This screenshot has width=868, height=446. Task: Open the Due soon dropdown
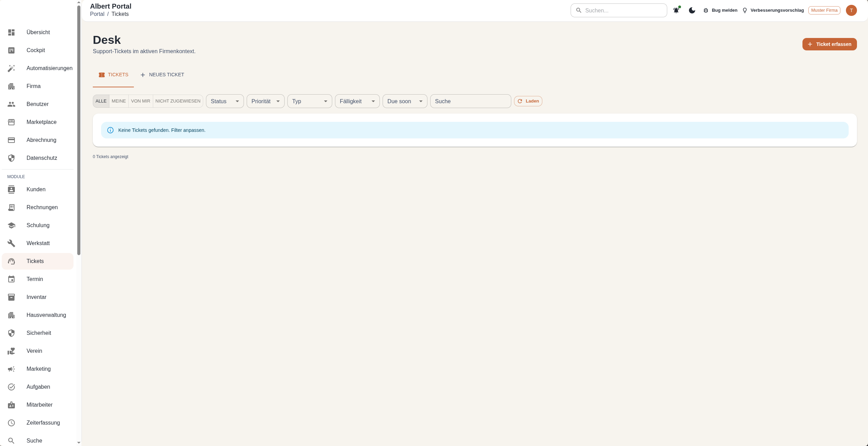tap(405, 101)
